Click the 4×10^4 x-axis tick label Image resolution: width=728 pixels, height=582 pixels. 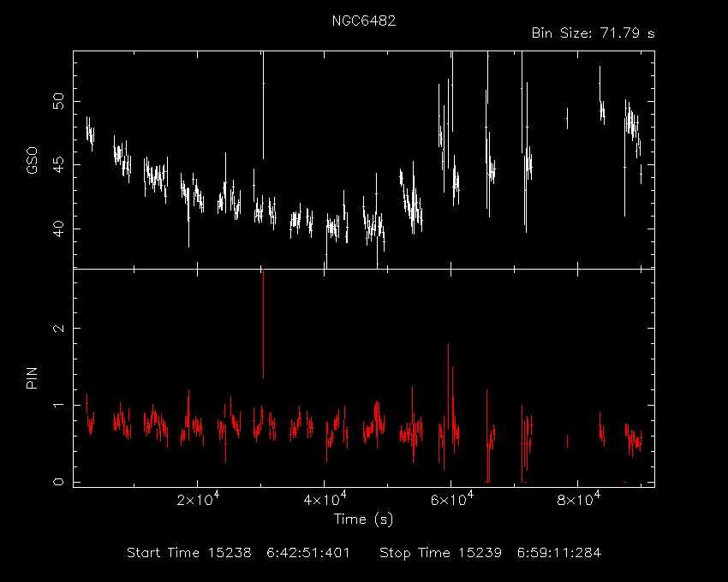pos(325,499)
